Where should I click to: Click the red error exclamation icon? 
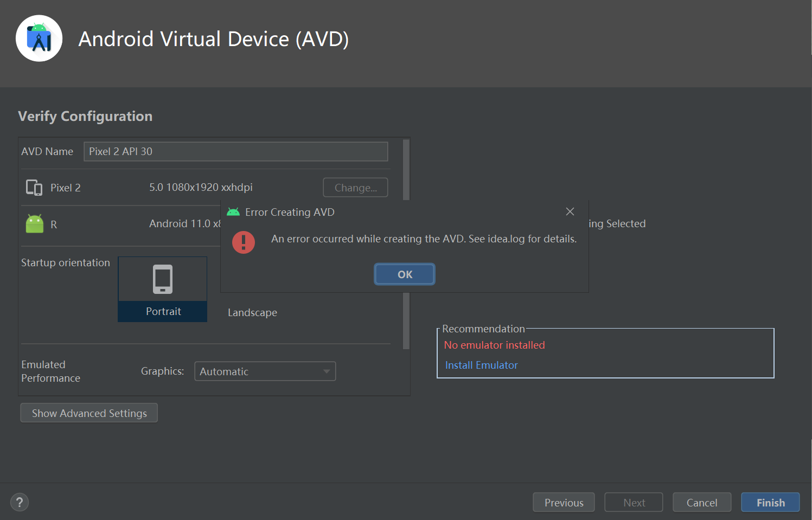point(244,242)
